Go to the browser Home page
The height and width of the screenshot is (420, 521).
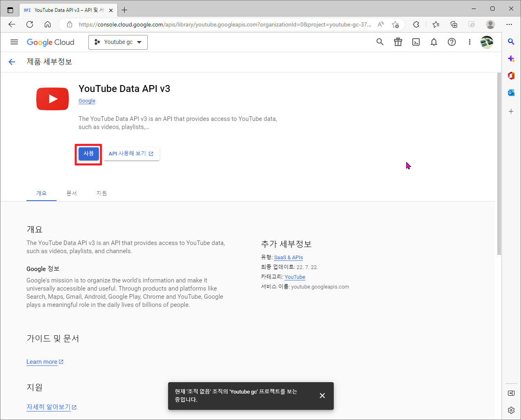point(48,24)
